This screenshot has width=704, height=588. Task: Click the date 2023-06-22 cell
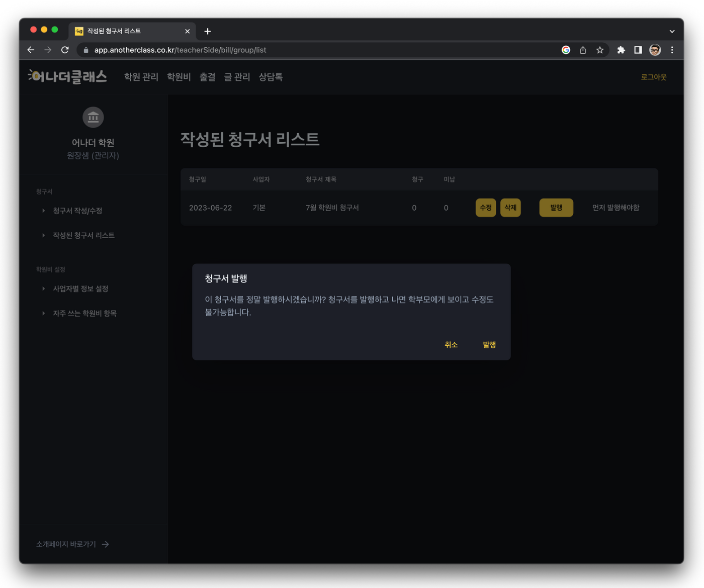coord(210,208)
